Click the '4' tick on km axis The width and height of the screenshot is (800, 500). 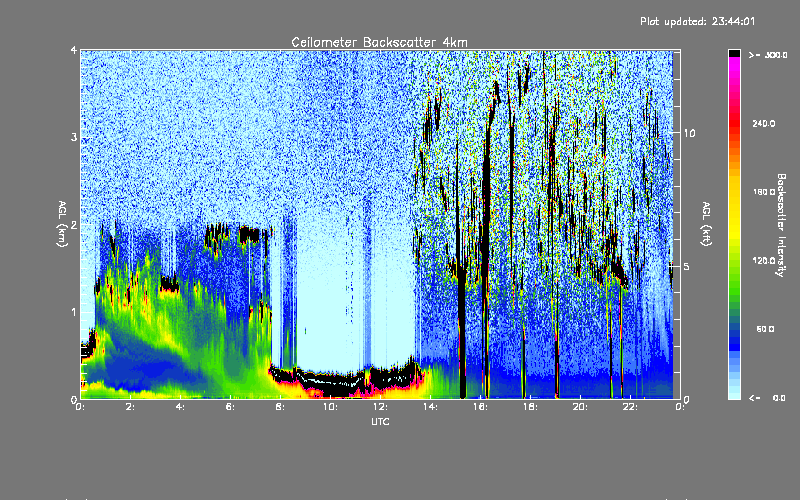[74, 50]
